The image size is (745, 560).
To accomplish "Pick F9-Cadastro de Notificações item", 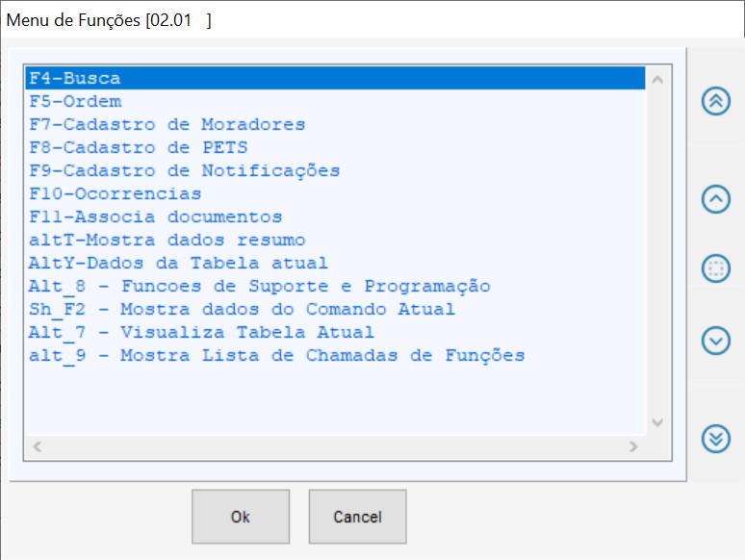I will pos(185,170).
